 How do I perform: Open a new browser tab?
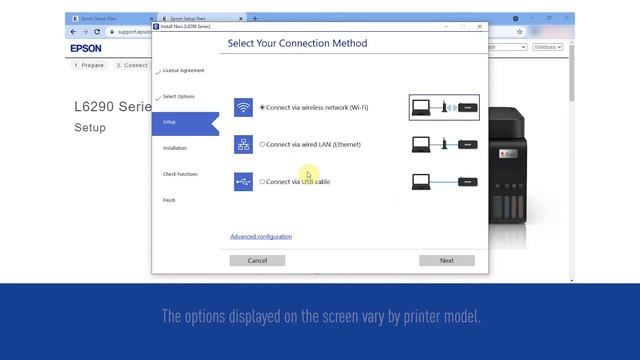(255, 18)
